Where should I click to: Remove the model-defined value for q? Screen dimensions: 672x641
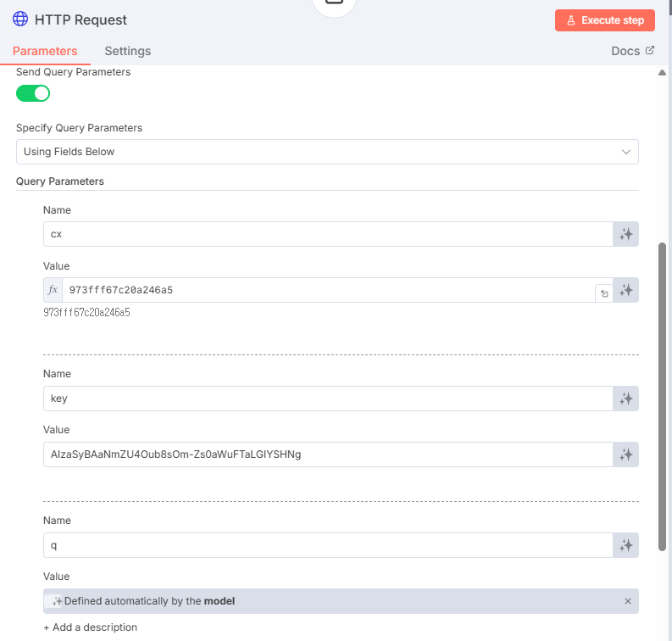[627, 601]
